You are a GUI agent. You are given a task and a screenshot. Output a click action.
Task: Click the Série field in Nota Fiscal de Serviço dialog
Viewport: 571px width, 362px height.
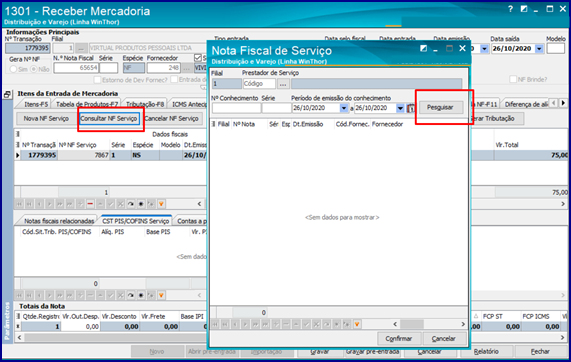pyautogui.click(x=276, y=108)
